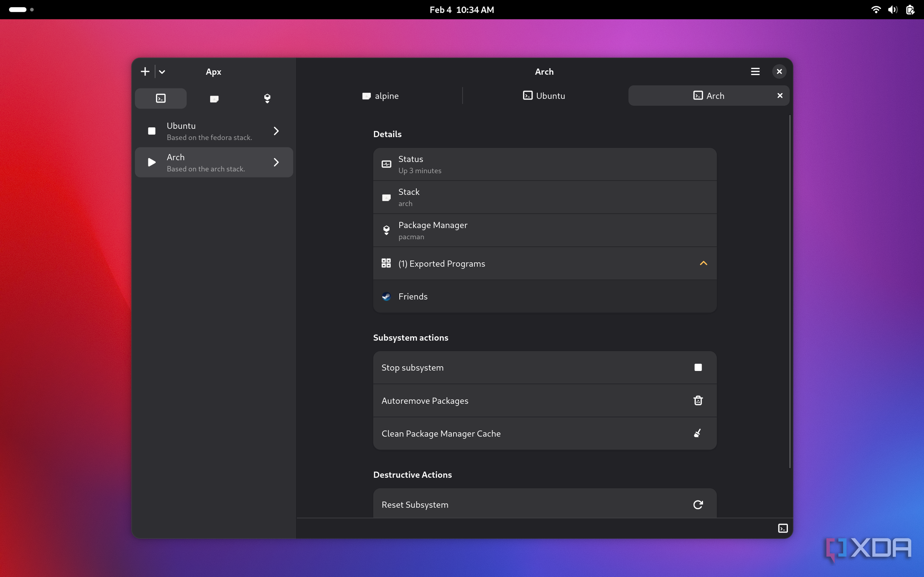This screenshot has height=577, width=924.
Task: Close the Arch tab
Action: [x=780, y=96]
